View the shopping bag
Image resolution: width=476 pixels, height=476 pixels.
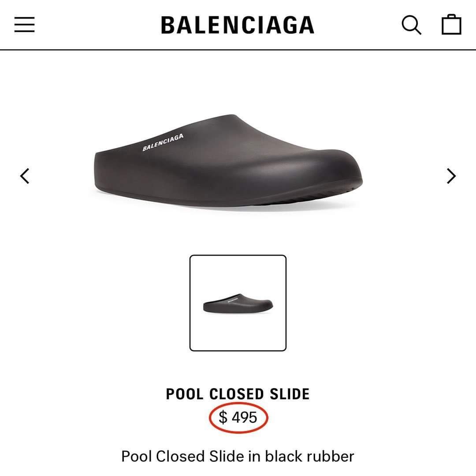tap(451, 25)
